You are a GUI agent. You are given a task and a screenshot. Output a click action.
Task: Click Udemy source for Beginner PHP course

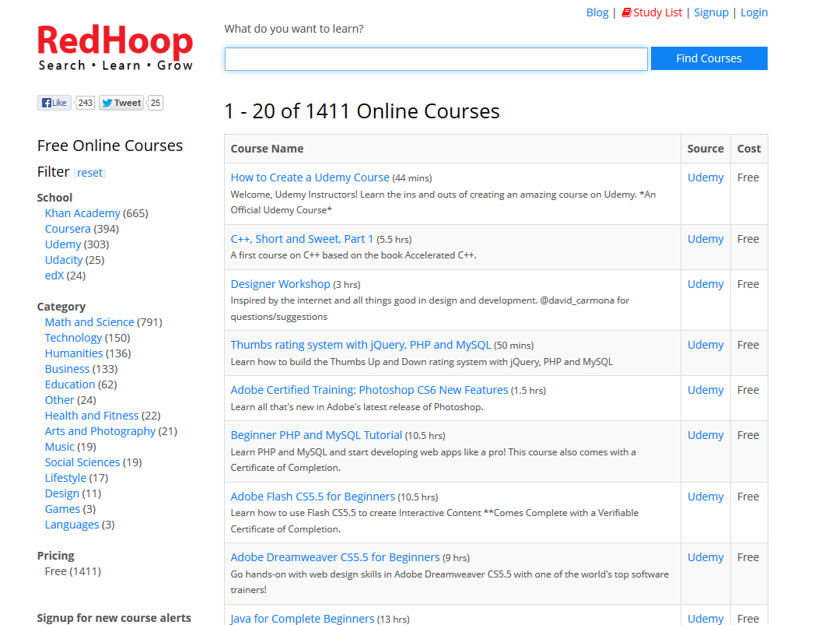coord(705,435)
